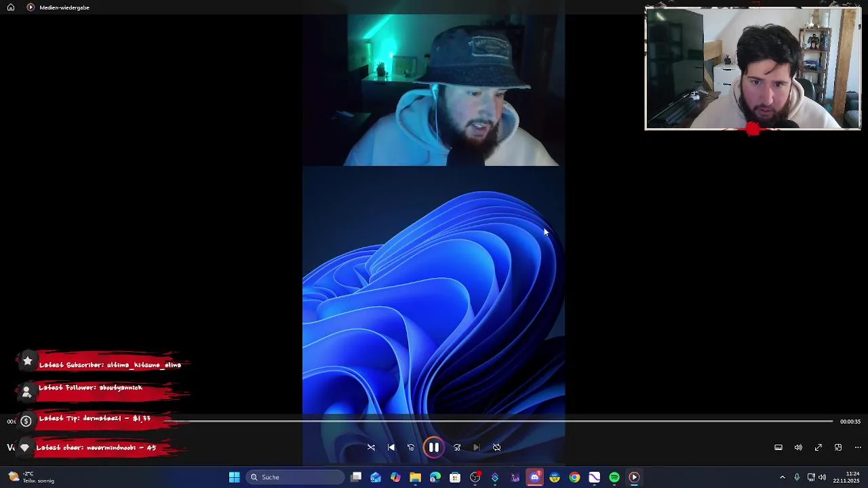
Task: Click the Suche taskbar search box
Action: (x=295, y=477)
